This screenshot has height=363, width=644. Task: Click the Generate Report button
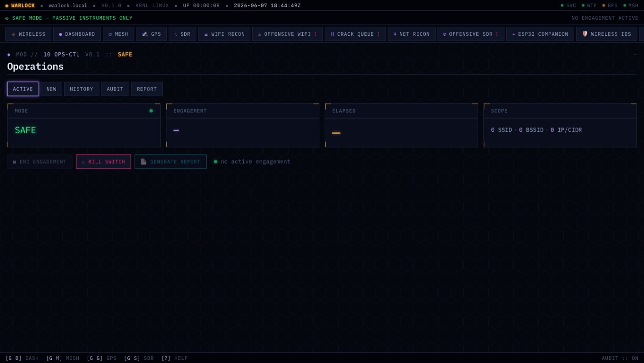click(x=171, y=162)
